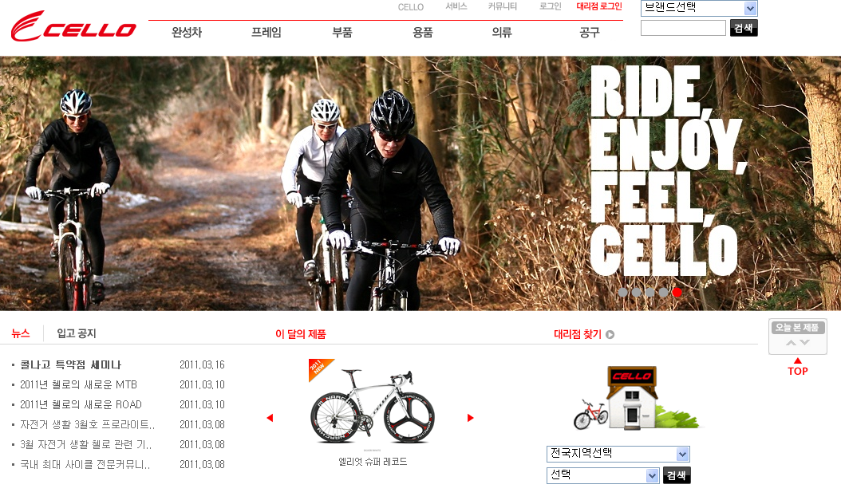
Task: Click the CELLO logo in the header
Action: click(x=73, y=26)
